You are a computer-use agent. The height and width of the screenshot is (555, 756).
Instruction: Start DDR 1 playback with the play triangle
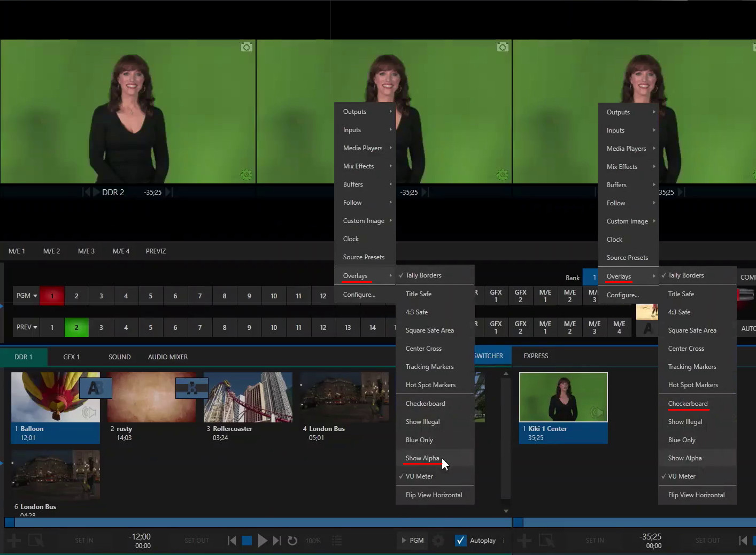pos(263,541)
